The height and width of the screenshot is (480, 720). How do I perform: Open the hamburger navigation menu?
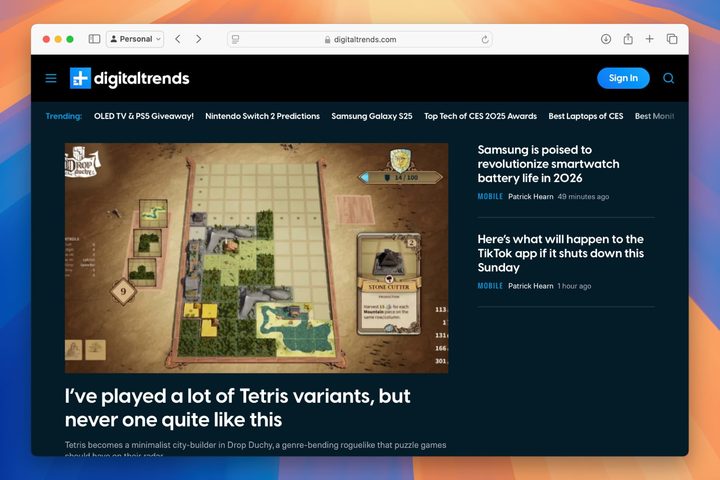pos(51,79)
